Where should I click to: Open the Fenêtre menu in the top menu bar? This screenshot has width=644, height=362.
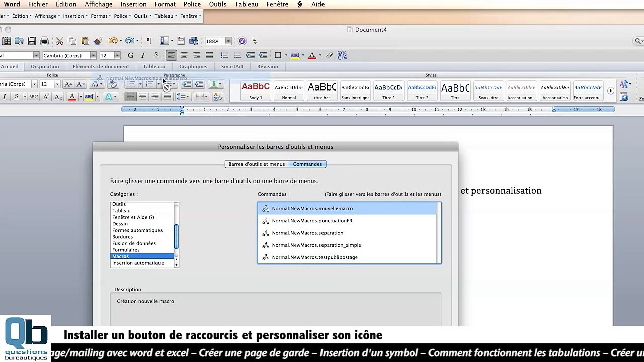(x=277, y=4)
